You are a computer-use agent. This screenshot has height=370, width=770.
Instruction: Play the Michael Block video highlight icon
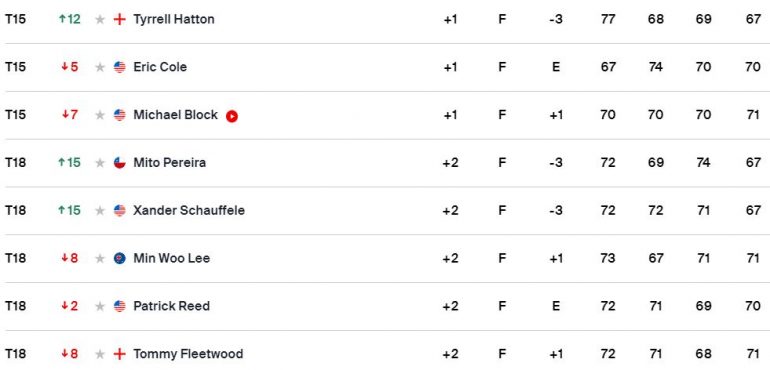pos(232,116)
